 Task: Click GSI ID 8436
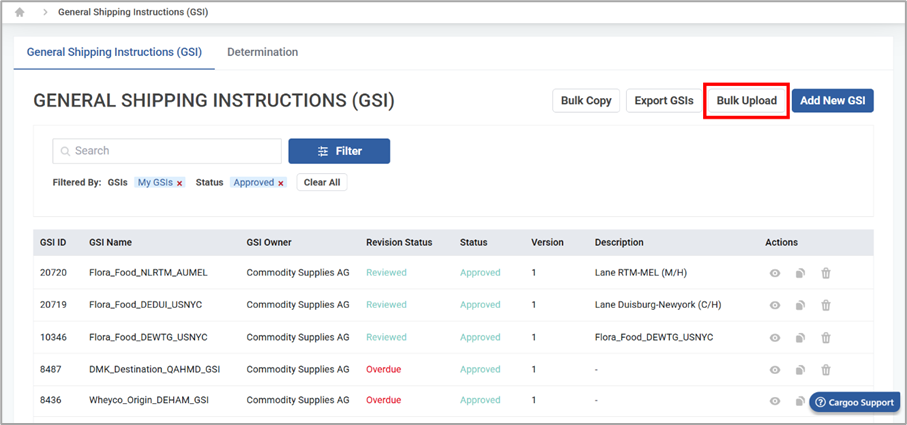pos(50,400)
